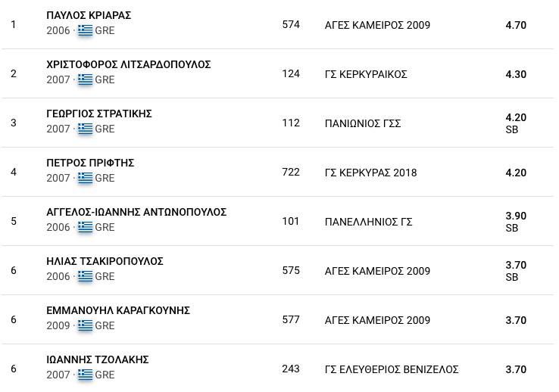Click the flag icon under ΧΡΙΣΤΟΦΟΡΟΣ ΛΙΤΣΑΡΔΟΠΟΥΛΟΣ
This screenshot has height=392, width=559.
(85, 79)
